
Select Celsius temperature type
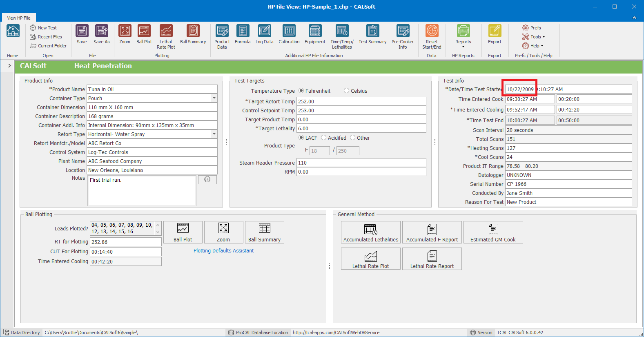tap(347, 91)
